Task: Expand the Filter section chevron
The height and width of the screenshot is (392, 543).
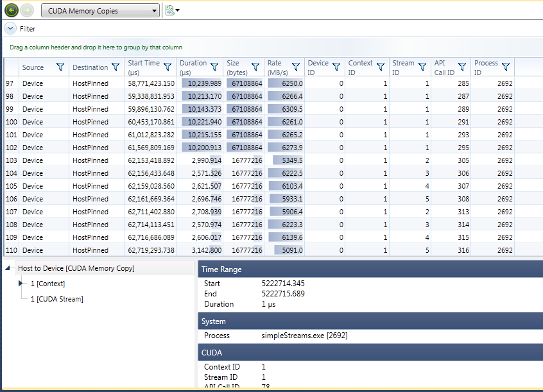Action: [x=10, y=29]
